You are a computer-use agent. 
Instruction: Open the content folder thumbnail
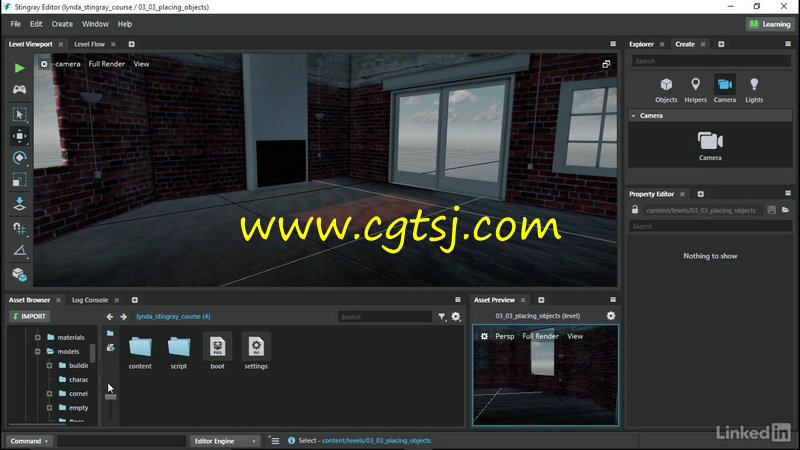140,352
